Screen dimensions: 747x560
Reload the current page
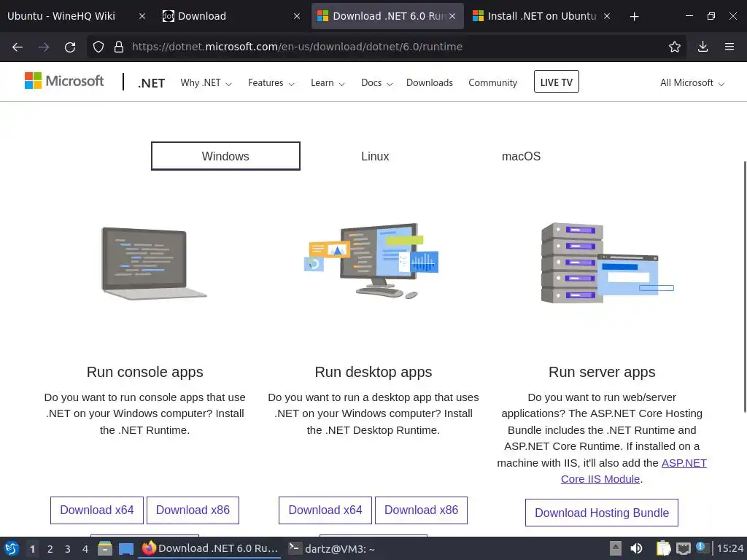click(70, 47)
